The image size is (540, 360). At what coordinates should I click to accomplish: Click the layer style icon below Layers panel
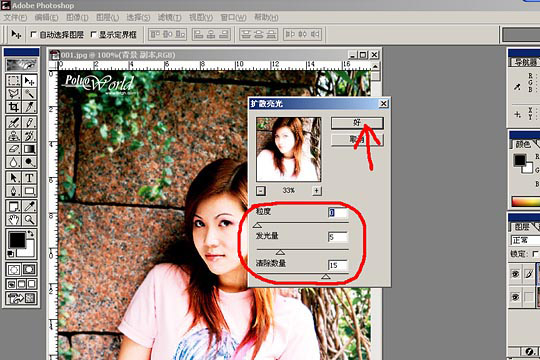pos(529,352)
